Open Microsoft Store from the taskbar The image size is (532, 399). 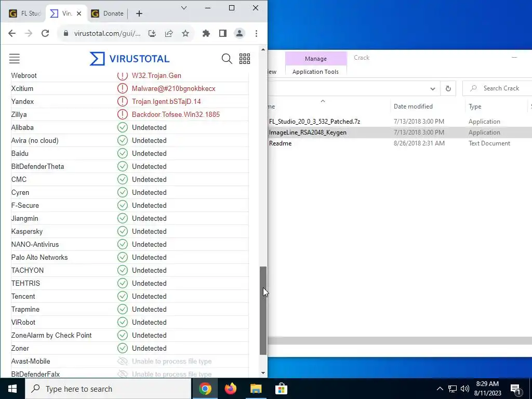tap(281, 389)
